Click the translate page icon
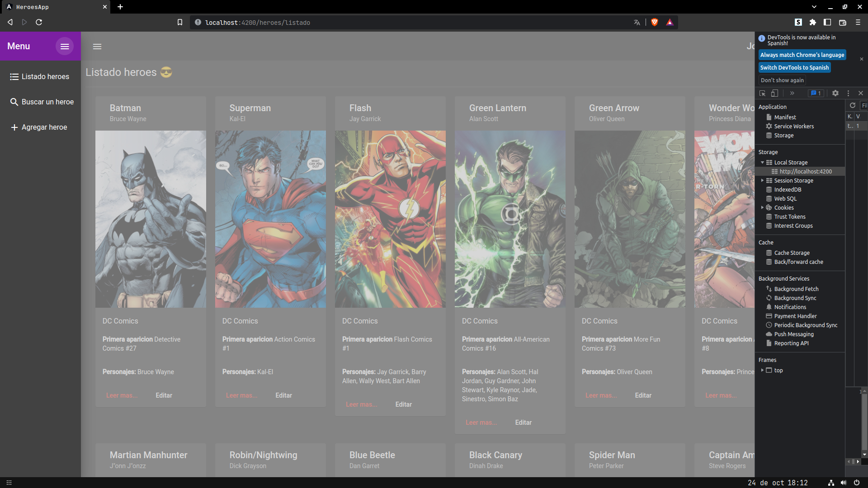 point(637,22)
